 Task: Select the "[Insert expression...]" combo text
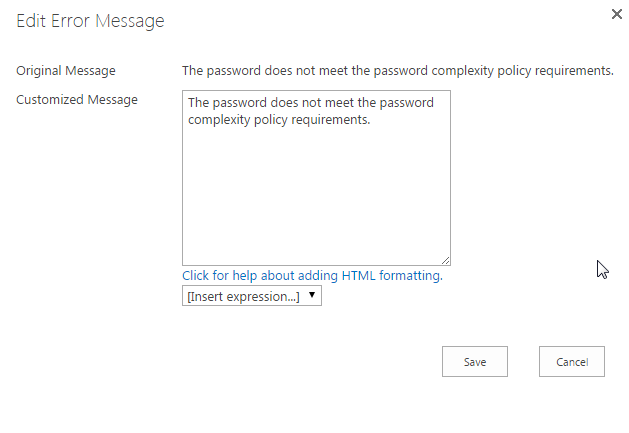click(x=243, y=296)
